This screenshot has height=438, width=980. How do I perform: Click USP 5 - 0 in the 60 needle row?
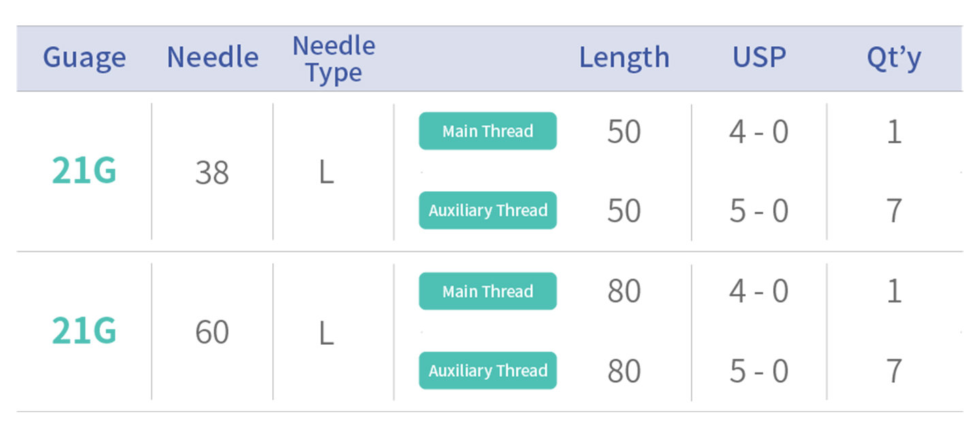(759, 371)
